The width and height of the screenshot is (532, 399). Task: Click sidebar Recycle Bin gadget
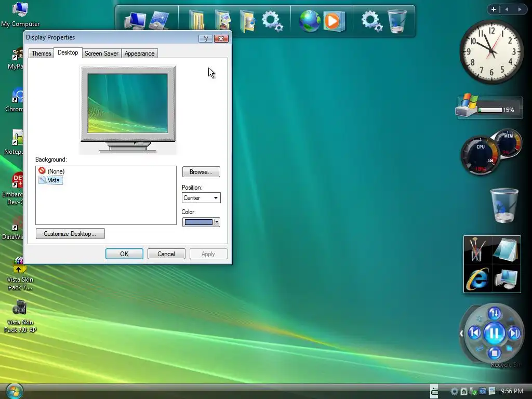[x=504, y=206]
